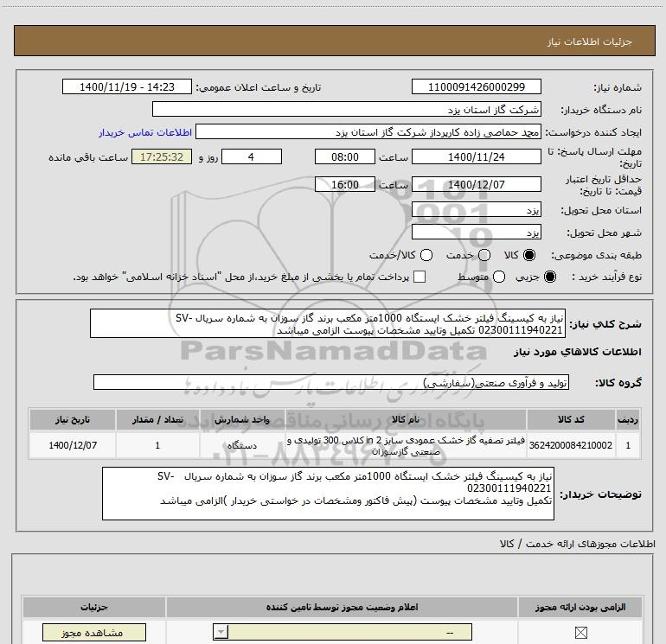Image resolution: width=666 pixels, height=644 pixels.
Task: Click the اطلاعات کالاهای مورد نیاز heading
Action: [x=578, y=352]
